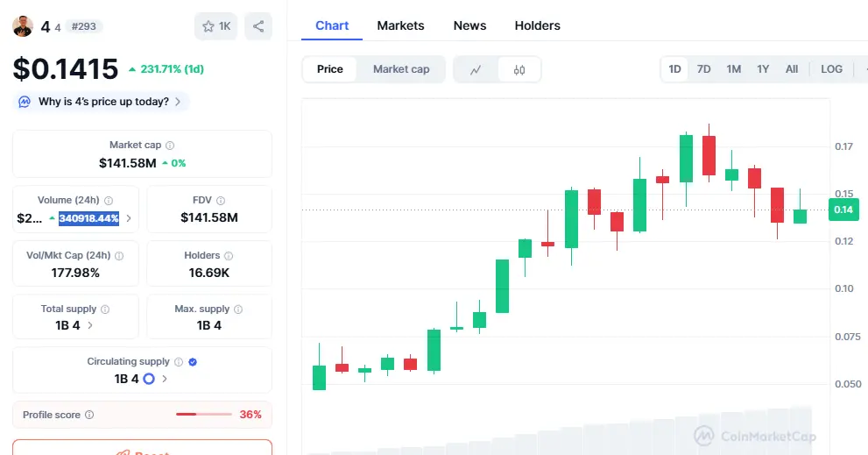Viewport: 868px width, 455px height.
Task: Expand Total supply details chevron
Action: 90,325
